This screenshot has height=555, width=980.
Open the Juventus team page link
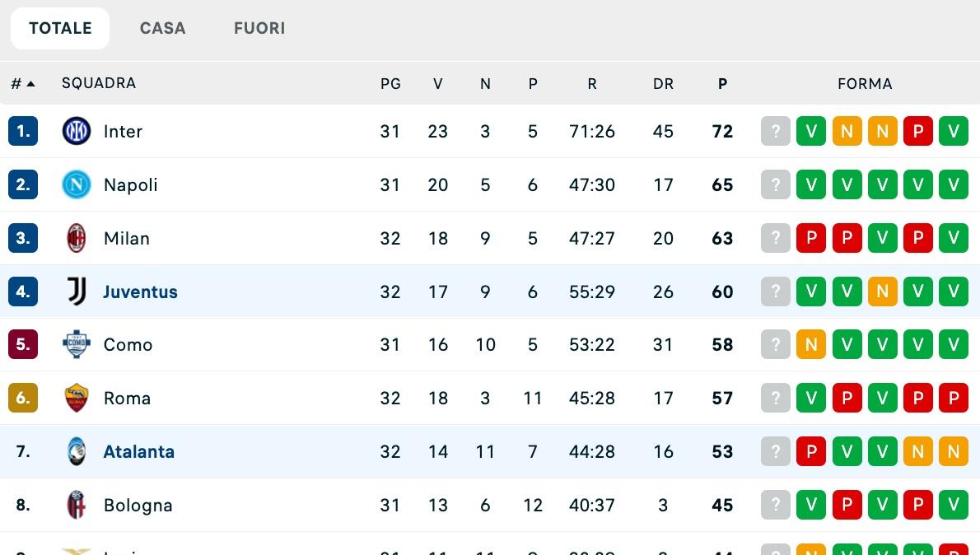click(140, 291)
